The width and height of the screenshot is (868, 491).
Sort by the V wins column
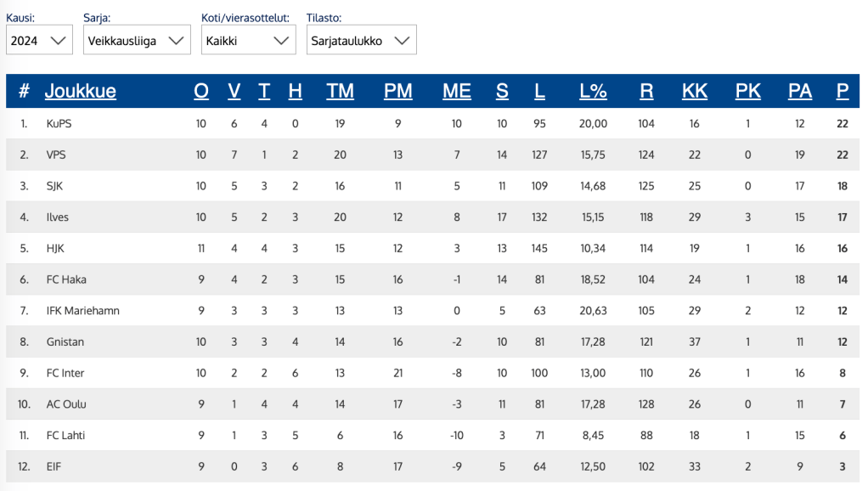(234, 91)
